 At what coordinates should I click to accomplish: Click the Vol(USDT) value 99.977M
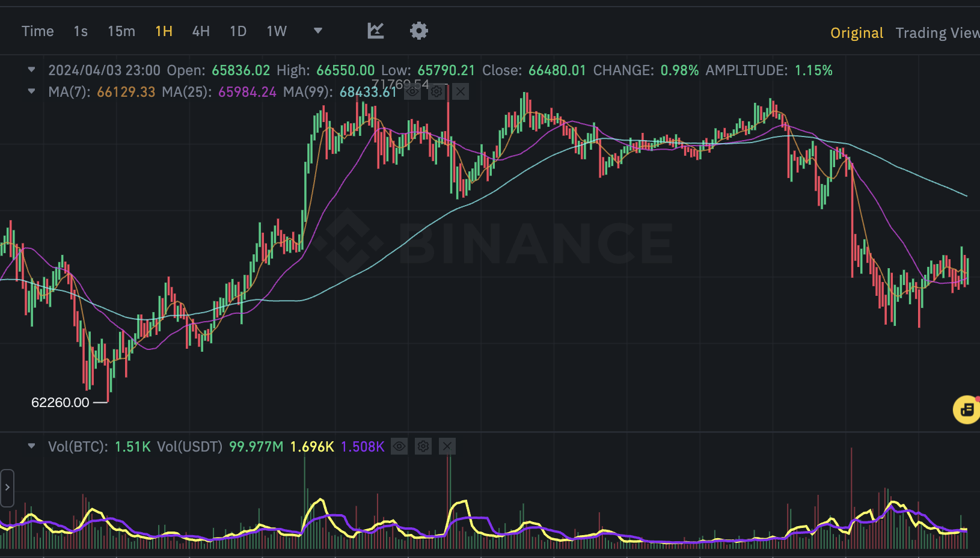coord(256,447)
